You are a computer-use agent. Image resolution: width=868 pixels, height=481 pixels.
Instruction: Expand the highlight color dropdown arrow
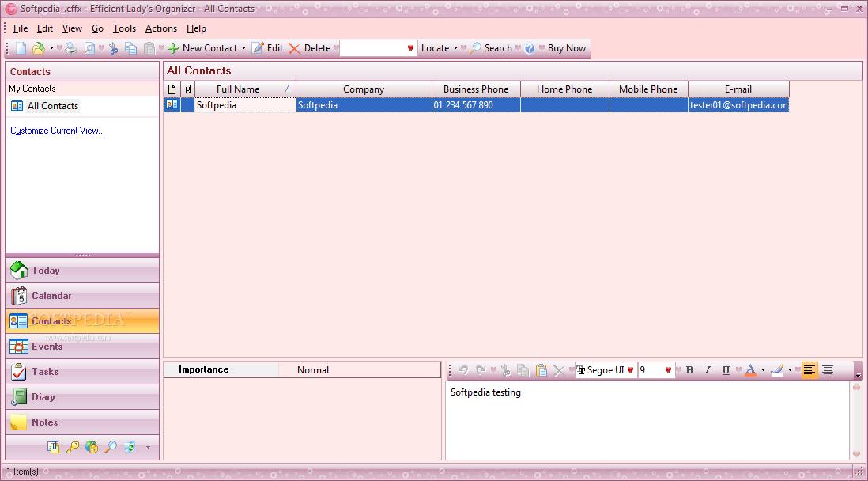[x=790, y=370]
